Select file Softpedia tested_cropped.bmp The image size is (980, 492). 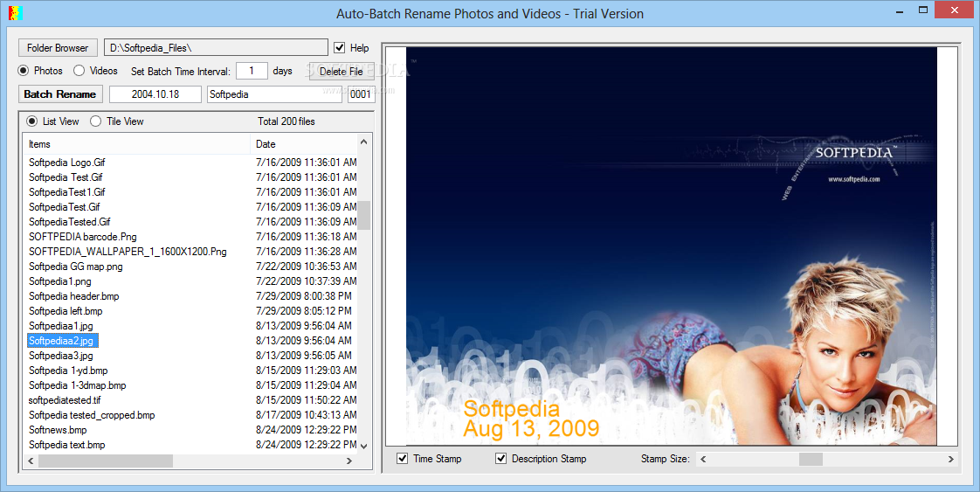pyautogui.click(x=92, y=415)
